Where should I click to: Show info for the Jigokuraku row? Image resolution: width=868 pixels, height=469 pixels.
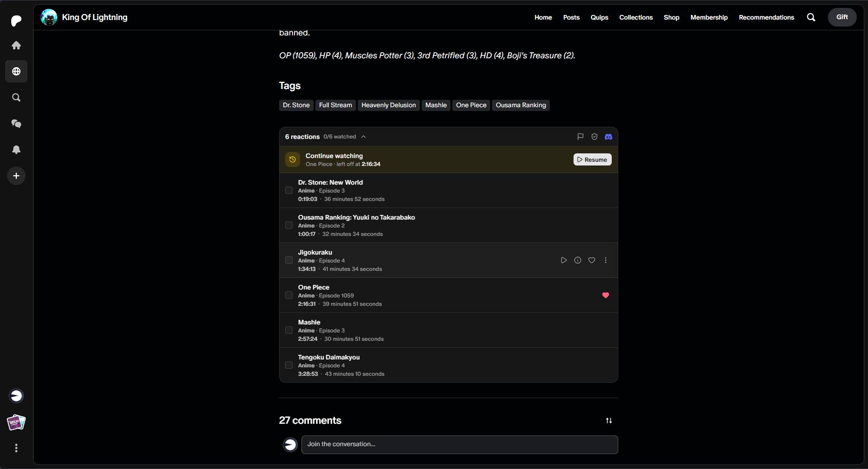coord(578,260)
